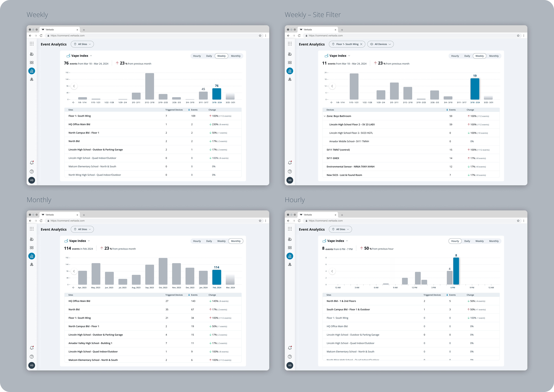Select Verkada browser tab in Hourly window
554x392 pixels.
click(x=318, y=215)
